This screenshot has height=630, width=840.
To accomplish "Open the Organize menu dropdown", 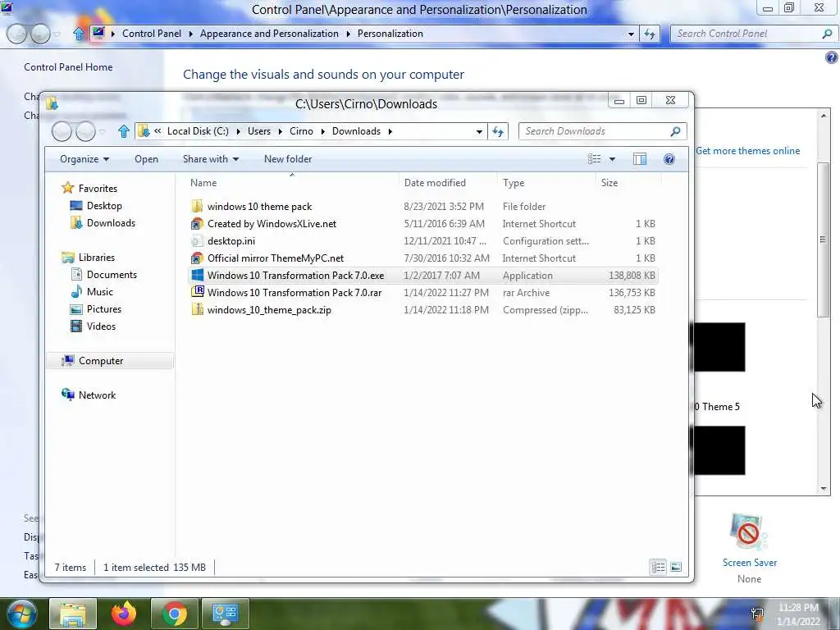I will 84,159.
